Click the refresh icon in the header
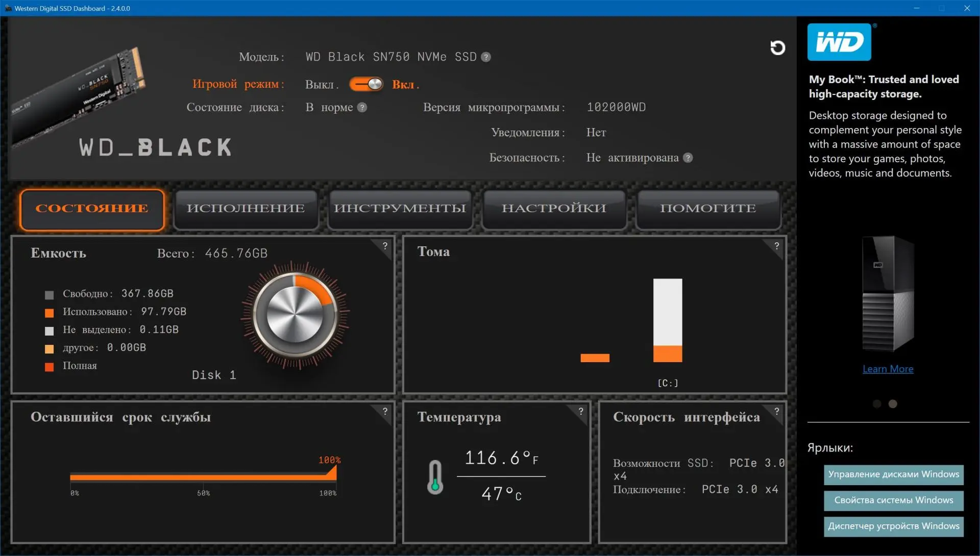 click(777, 48)
